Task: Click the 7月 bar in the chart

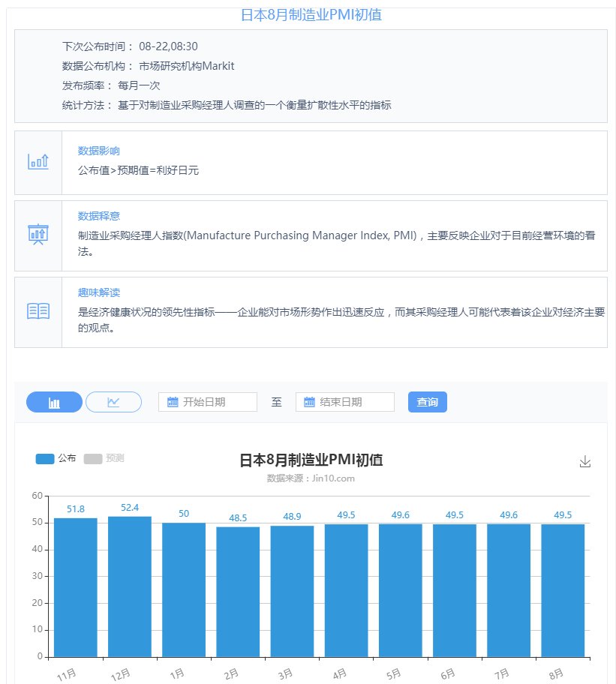Action: (508, 591)
